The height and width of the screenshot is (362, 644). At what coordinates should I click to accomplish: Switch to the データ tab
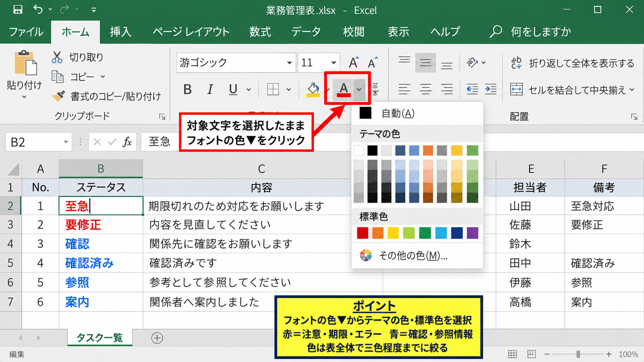point(306,32)
